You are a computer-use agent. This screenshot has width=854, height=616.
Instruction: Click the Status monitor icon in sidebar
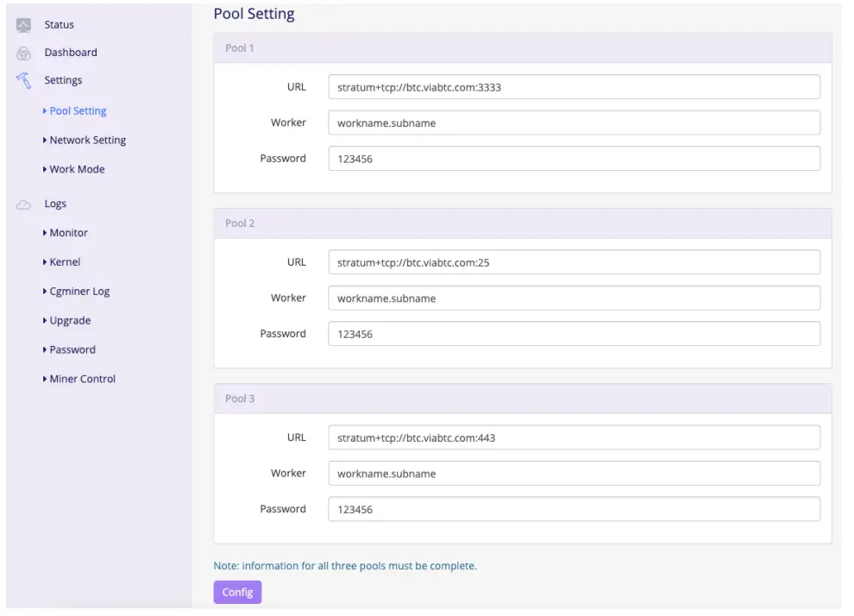pos(23,24)
